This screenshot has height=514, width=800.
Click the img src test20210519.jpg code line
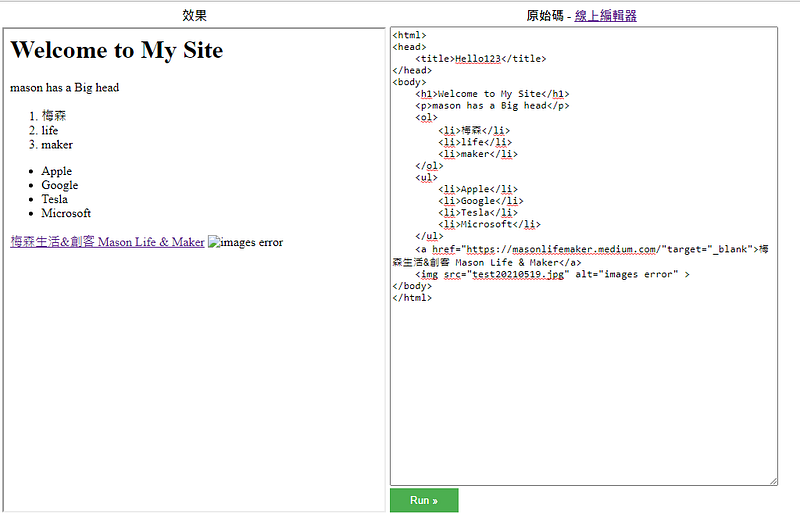(x=553, y=275)
